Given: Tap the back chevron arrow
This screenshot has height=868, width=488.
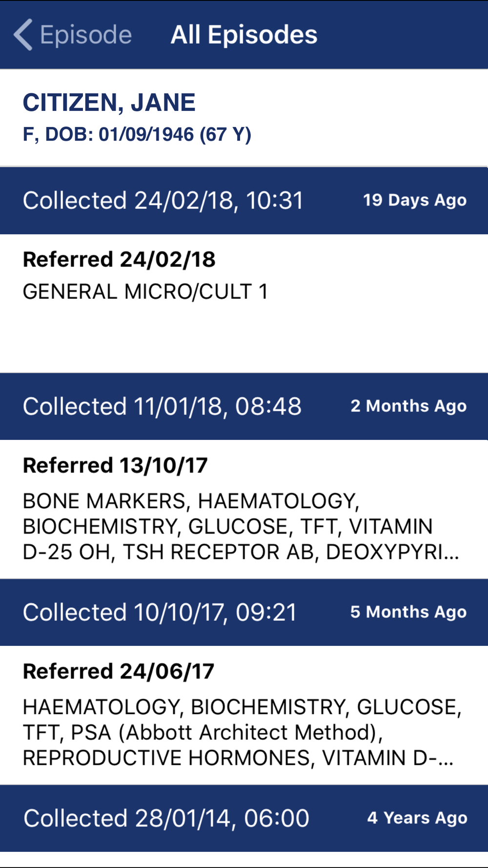Looking at the screenshot, I should [23, 35].
